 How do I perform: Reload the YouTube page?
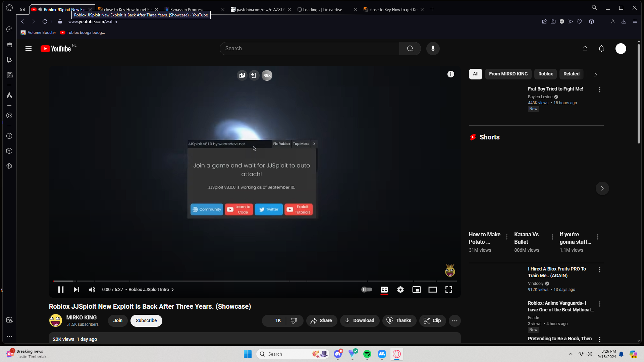tap(45, 21)
